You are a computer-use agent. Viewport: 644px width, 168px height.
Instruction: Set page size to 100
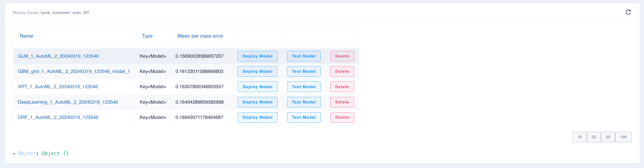623,137
